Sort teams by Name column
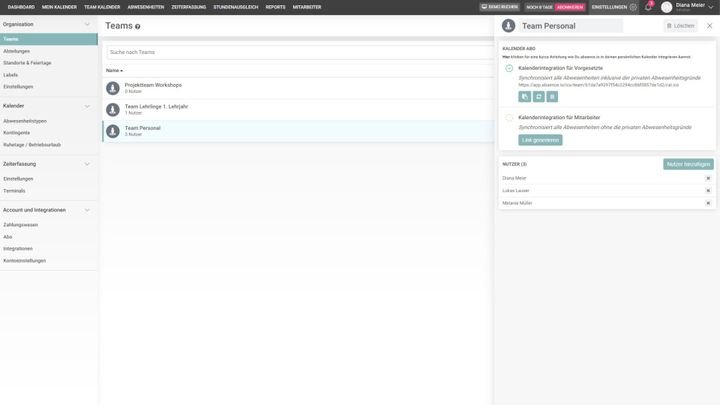This screenshot has height=405, width=720. 114,71
